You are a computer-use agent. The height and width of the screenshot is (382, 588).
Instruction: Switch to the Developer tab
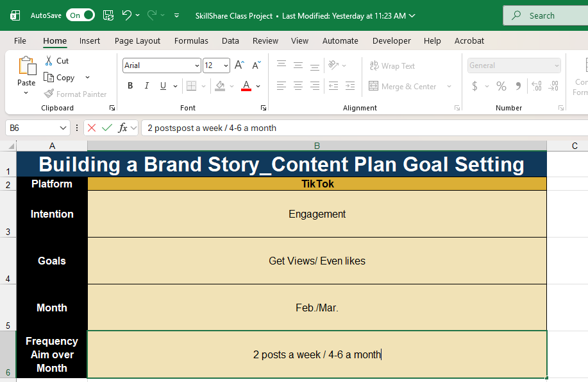[x=392, y=40]
